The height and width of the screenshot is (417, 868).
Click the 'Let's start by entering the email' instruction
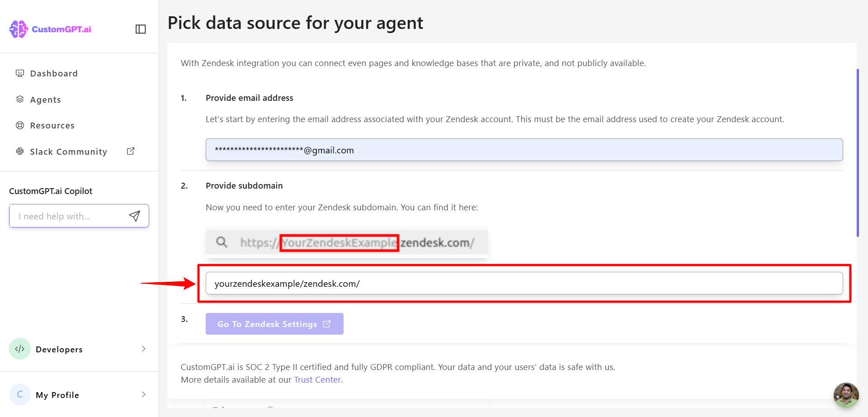tap(495, 119)
